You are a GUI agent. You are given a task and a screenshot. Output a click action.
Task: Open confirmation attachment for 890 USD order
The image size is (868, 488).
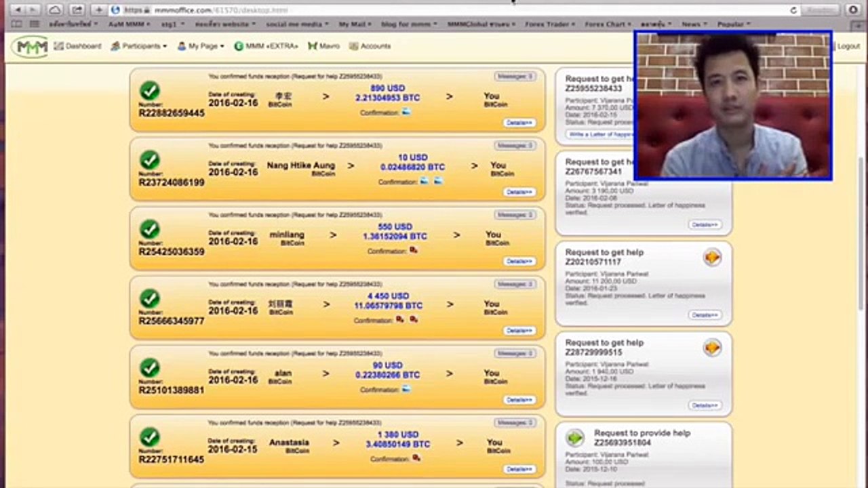point(406,112)
